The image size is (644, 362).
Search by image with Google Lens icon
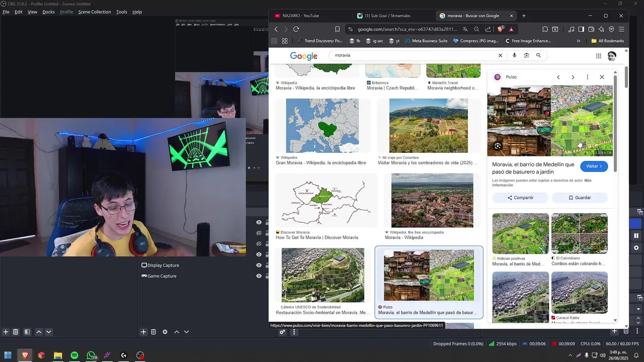(x=526, y=55)
